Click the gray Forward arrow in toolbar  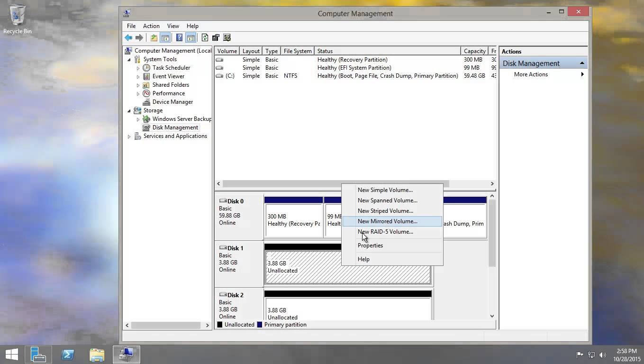click(x=139, y=37)
